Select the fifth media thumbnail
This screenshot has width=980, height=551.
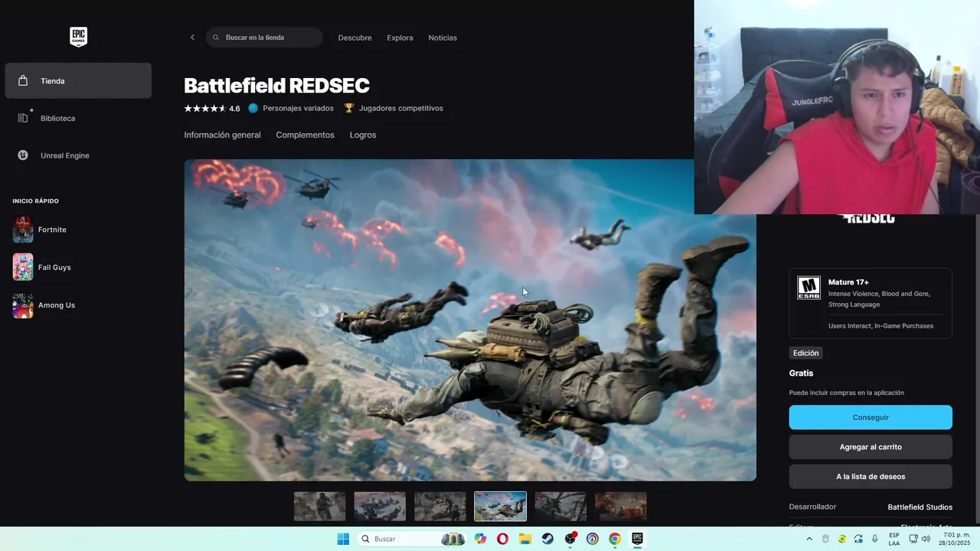[x=560, y=507]
